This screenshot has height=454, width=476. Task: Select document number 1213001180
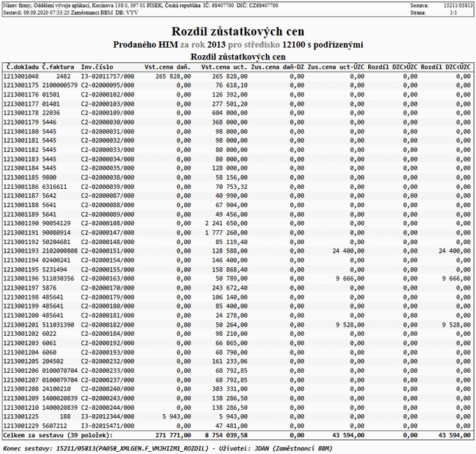tap(21, 132)
